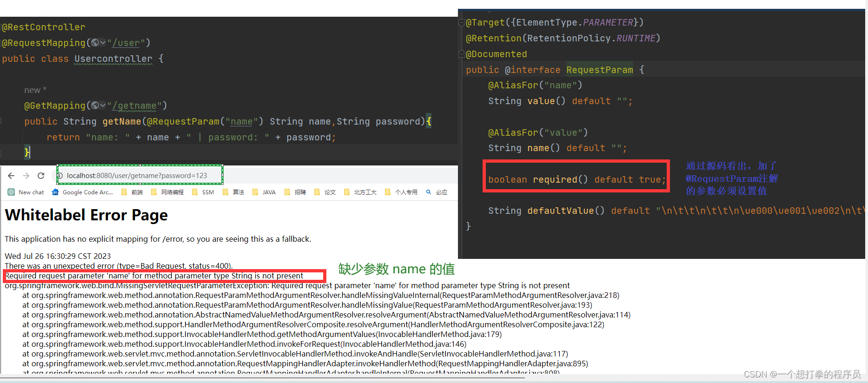This screenshot has height=383, width=868.
Task: Click the Whitelabel Error Page heading
Action: pos(86,215)
